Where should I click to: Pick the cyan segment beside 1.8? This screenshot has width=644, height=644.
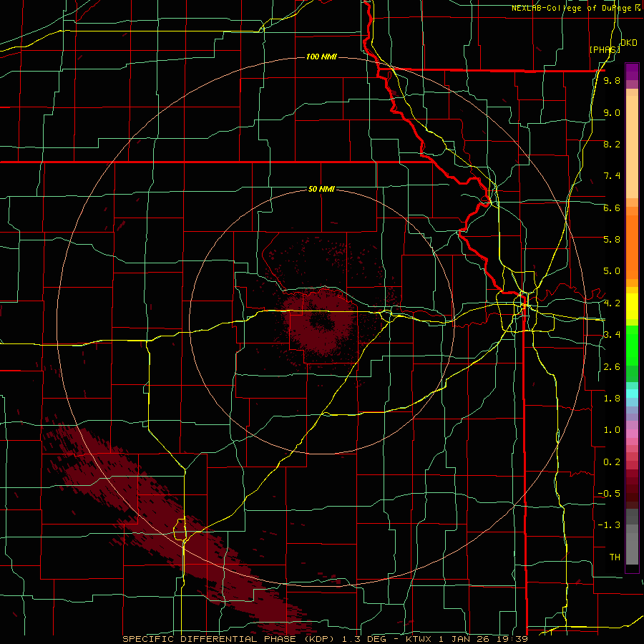(632, 394)
